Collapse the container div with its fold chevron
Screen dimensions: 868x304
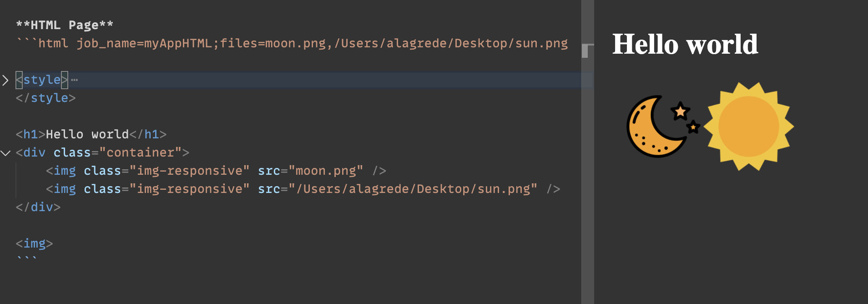tap(5, 152)
